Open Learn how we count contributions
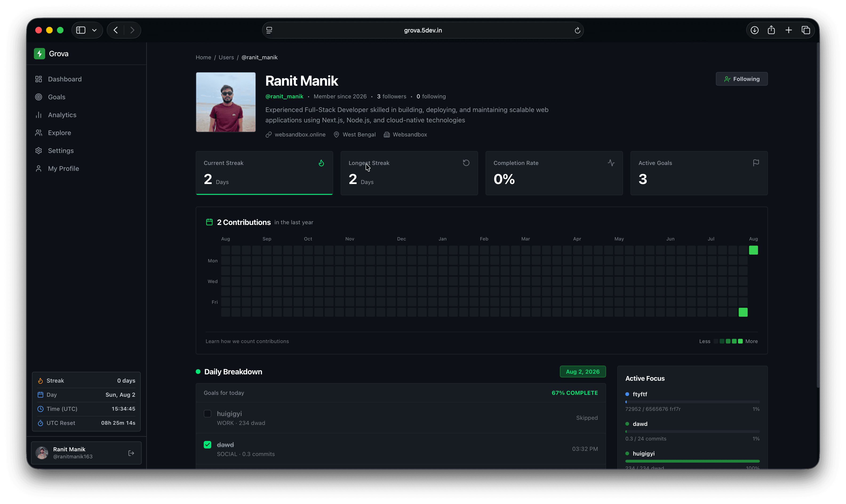The height and width of the screenshot is (504, 846). coord(247,341)
